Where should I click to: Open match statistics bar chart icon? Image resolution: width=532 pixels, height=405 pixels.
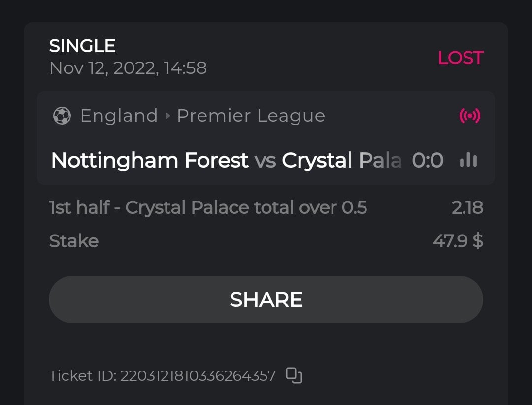(468, 160)
